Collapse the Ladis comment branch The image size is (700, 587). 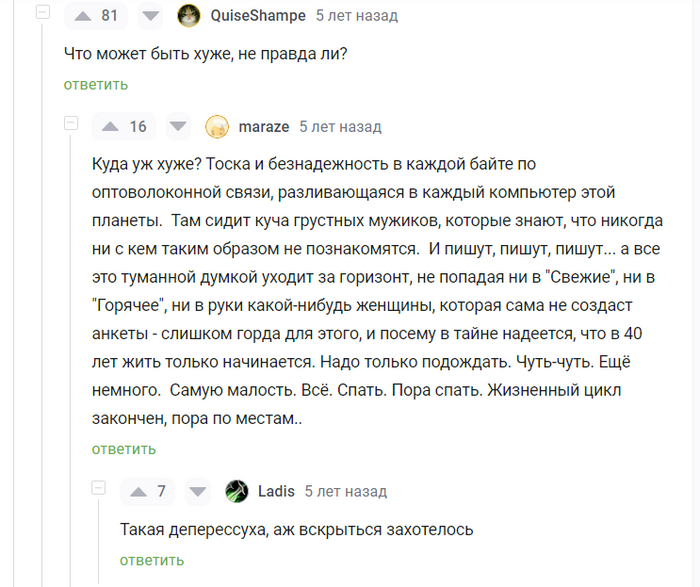click(99, 488)
